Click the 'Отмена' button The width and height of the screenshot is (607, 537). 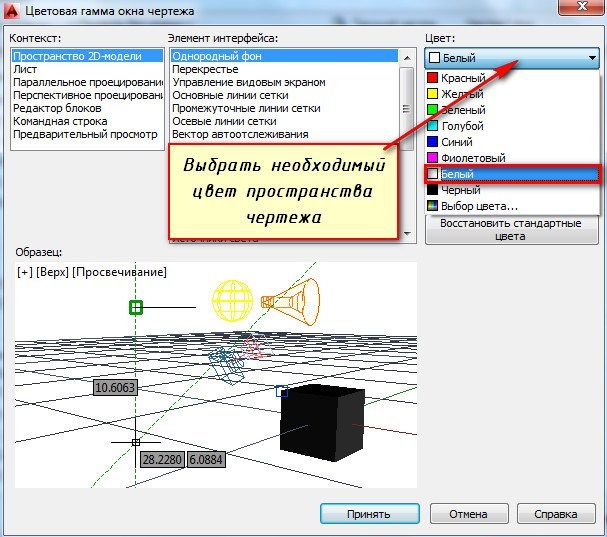click(469, 514)
